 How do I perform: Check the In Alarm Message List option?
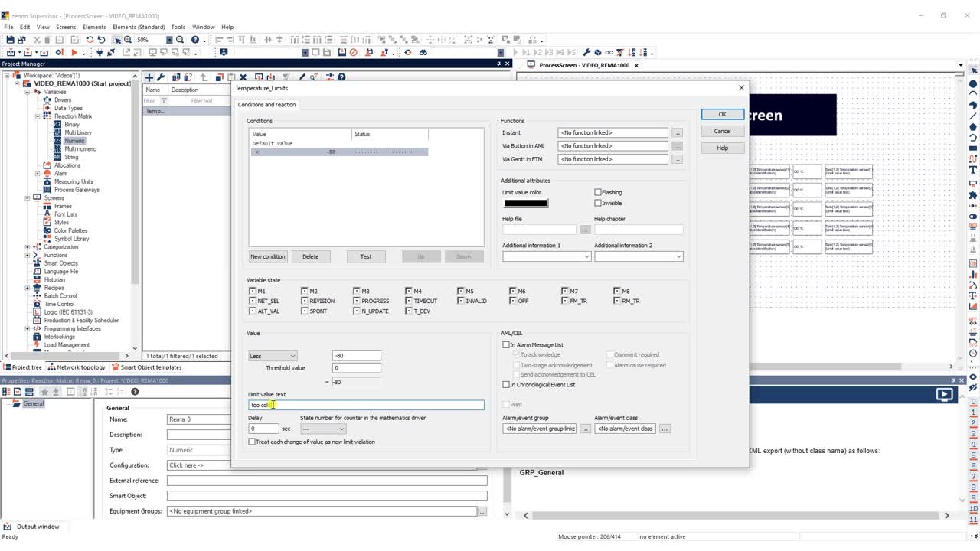pos(506,345)
